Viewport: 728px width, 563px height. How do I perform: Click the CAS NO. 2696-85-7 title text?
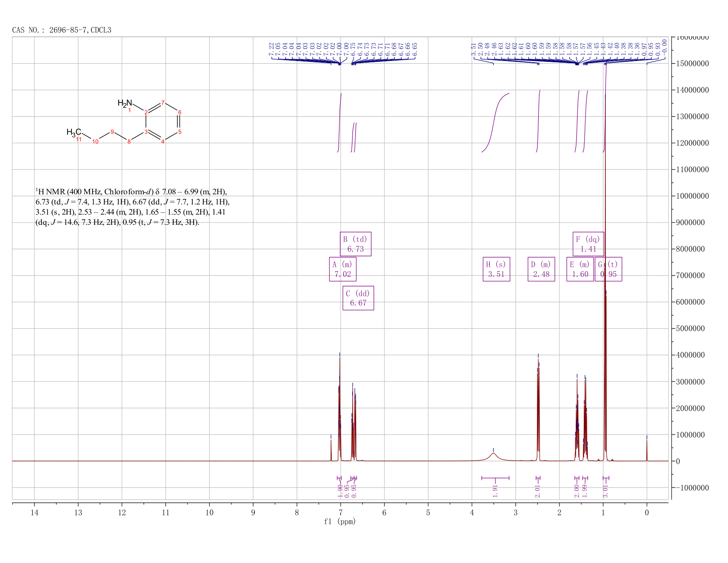[x=61, y=30]
